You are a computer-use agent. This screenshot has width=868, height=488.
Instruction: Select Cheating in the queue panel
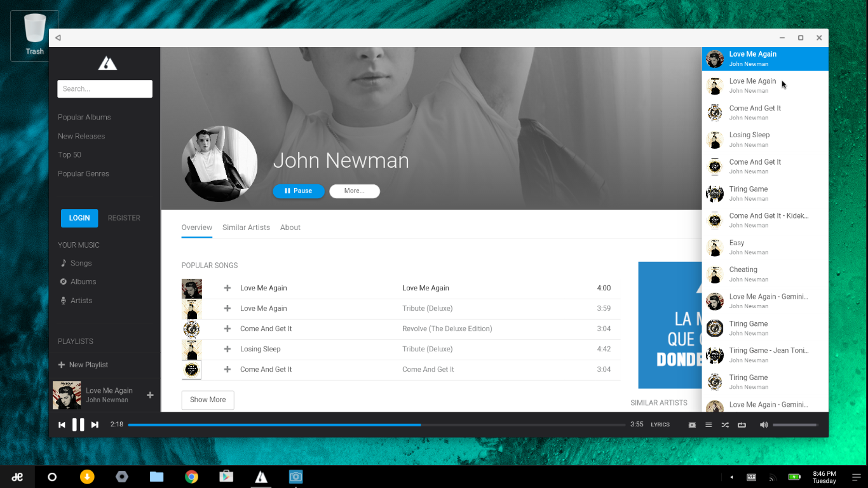pyautogui.click(x=765, y=274)
